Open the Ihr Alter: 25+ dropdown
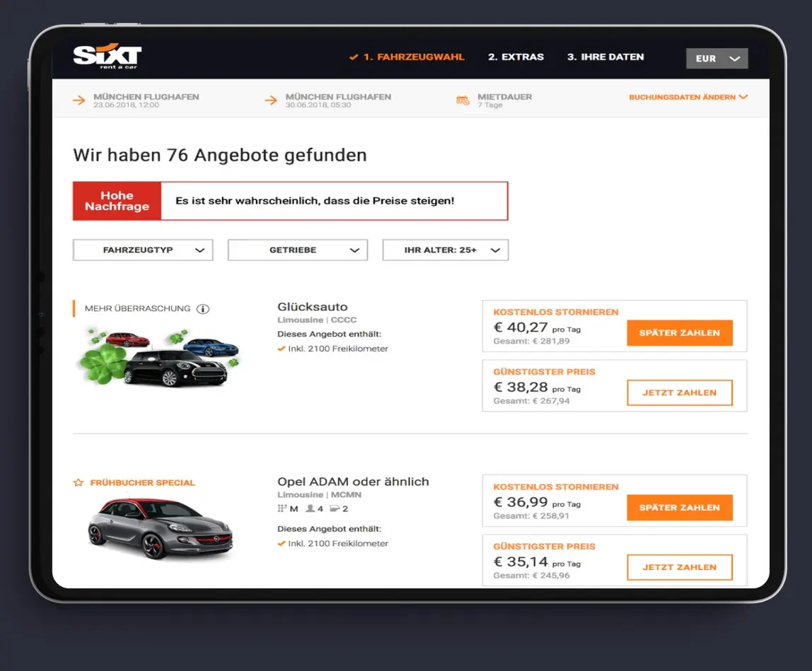812x671 pixels. (x=446, y=250)
